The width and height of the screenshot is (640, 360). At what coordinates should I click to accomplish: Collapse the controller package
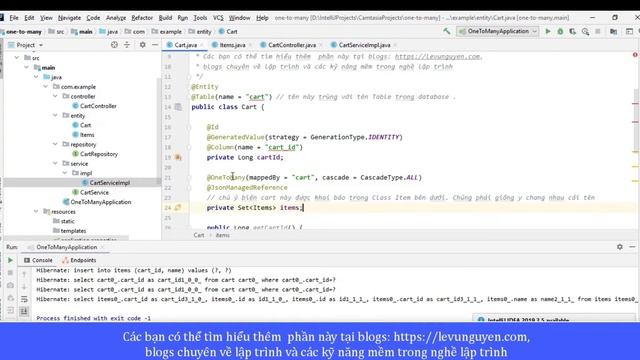[55, 96]
